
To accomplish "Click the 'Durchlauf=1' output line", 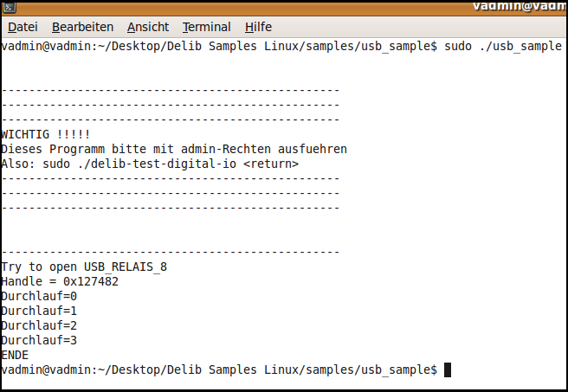I will pyautogui.click(x=39, y=311).
